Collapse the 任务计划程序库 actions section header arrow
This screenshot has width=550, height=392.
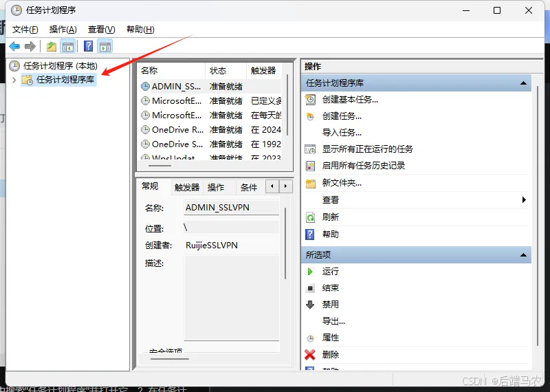pos(523,83)
